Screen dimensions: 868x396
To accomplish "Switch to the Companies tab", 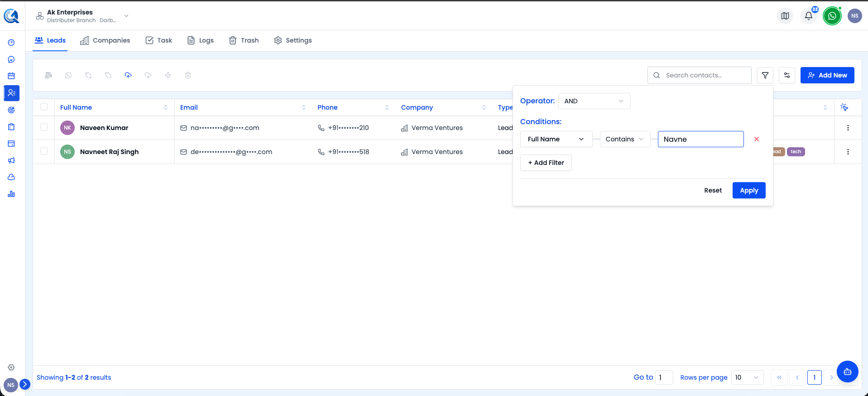I will coord(105,40).
